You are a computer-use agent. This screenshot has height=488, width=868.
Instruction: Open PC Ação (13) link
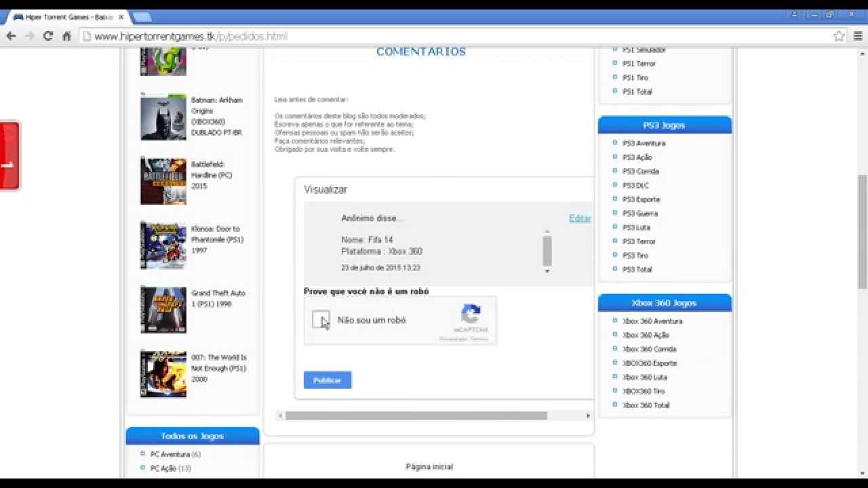coord(170,468)
